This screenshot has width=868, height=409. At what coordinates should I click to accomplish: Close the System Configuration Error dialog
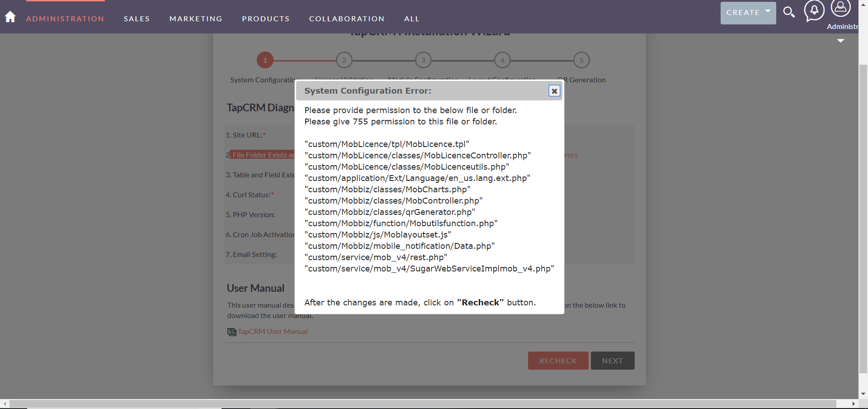click(554, 91)
